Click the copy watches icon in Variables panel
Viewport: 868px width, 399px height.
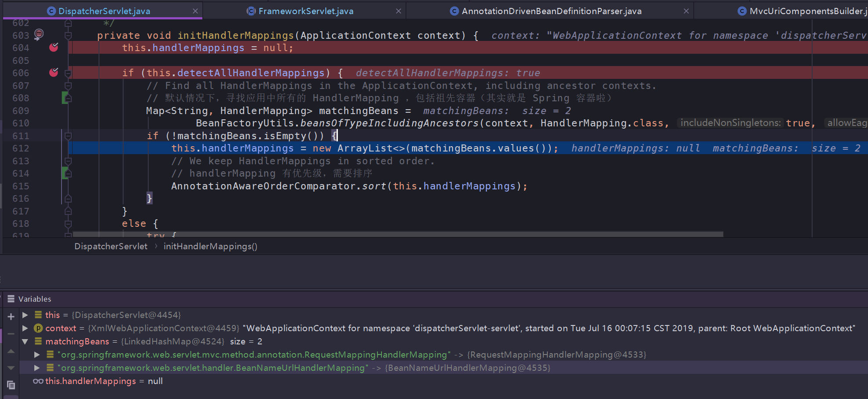pyautogui.click(x=11, y=385)
